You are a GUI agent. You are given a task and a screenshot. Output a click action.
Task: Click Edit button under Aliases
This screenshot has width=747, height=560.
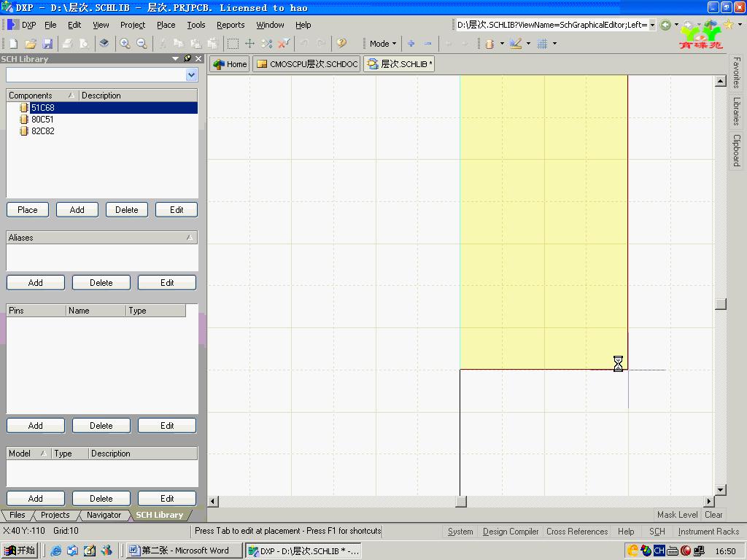click(x=167, y=283)
